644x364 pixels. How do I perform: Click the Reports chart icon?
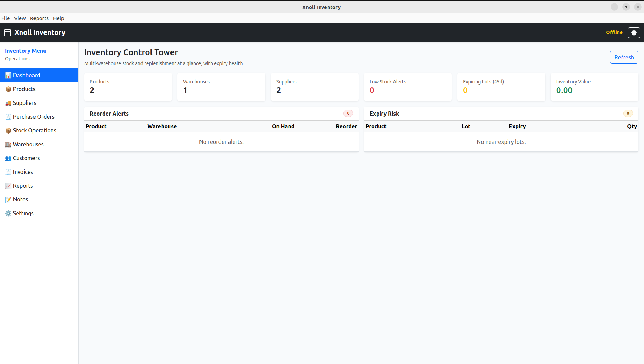point(8,186)
